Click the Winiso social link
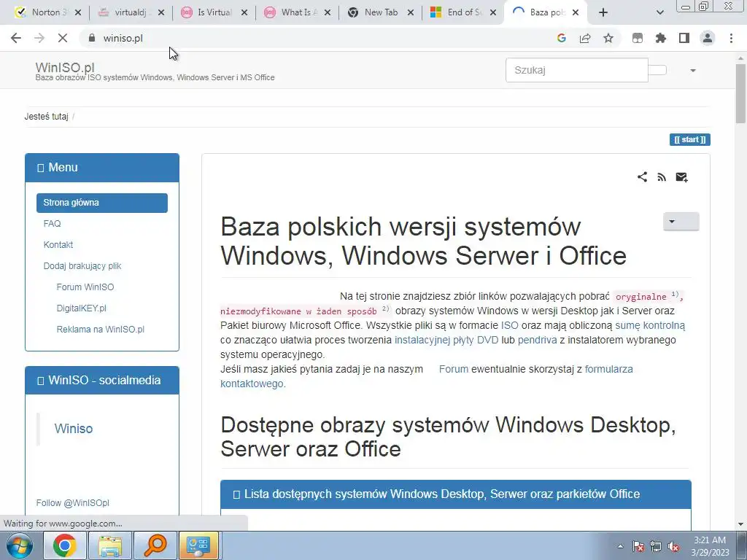The height and width of the screenshot is (560, 747). (x=74, y=429)
